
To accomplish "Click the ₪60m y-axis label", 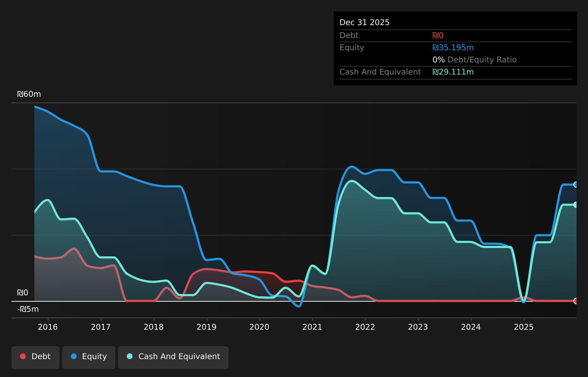I will click(x=29, y=94).
